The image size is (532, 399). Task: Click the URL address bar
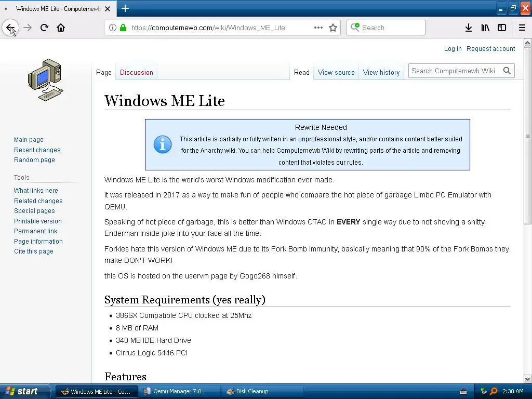coord(222,28)
